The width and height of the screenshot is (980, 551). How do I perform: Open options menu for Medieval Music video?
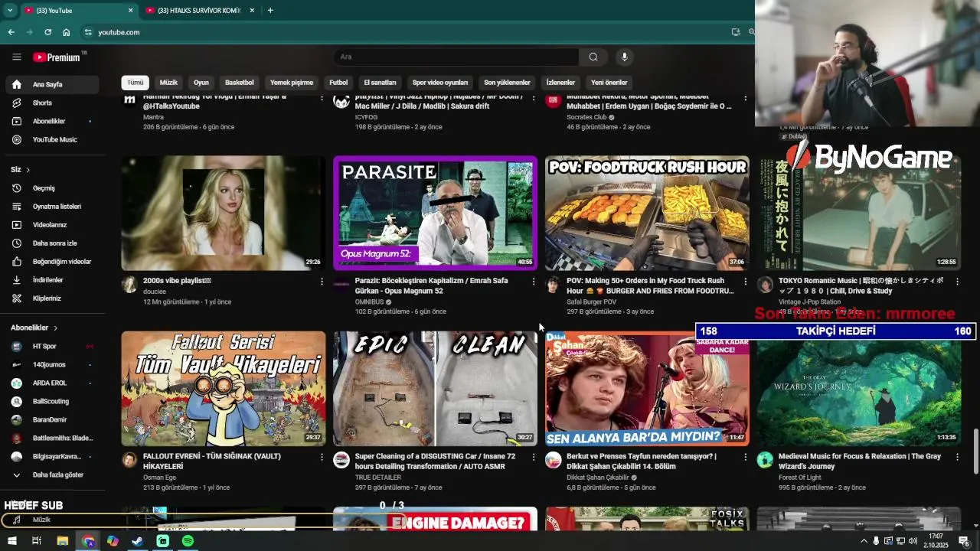coord(957,457)
